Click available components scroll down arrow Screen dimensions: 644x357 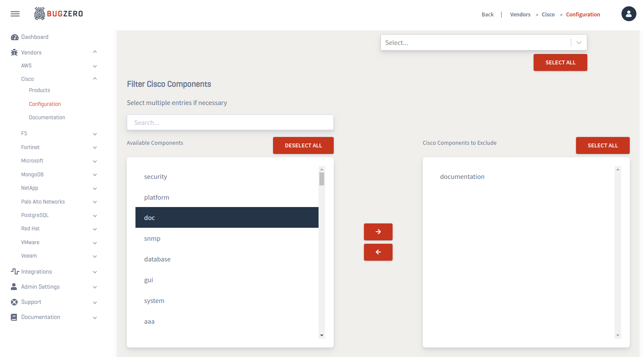(x=322, y=335)
